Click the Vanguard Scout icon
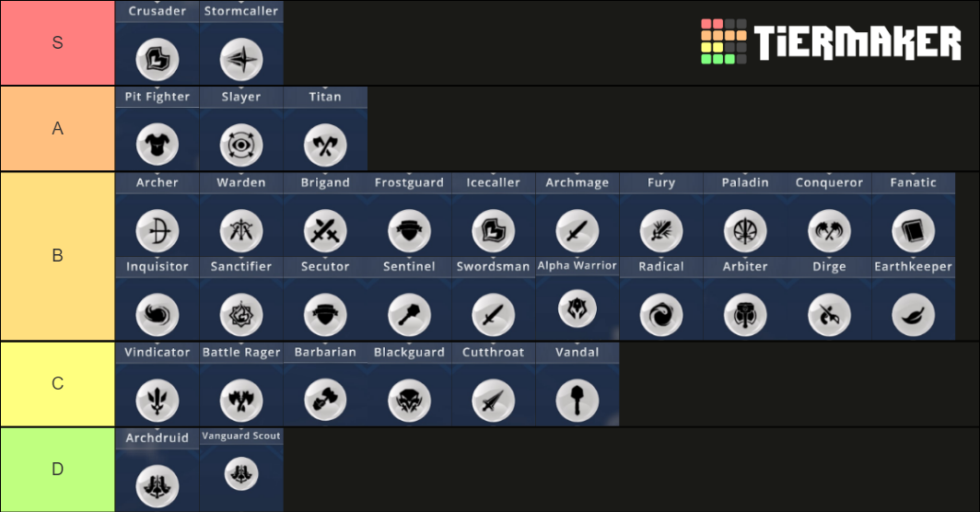Screen dimensions: 980x512 point(241,473)
